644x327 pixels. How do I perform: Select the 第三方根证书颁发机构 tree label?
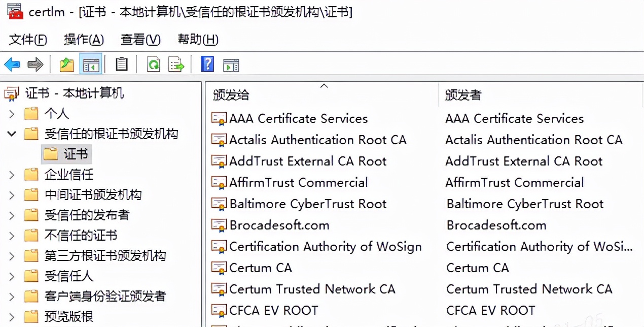(x=105, y=256)
